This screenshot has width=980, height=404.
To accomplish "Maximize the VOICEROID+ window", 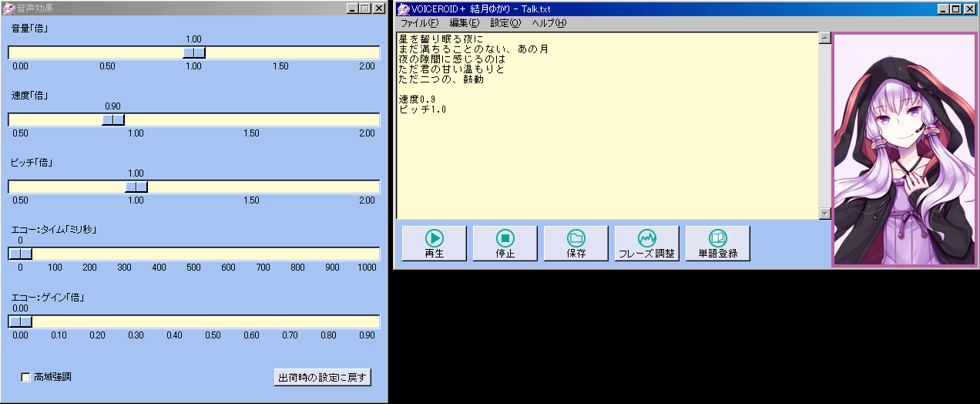I will coord(956,8).
